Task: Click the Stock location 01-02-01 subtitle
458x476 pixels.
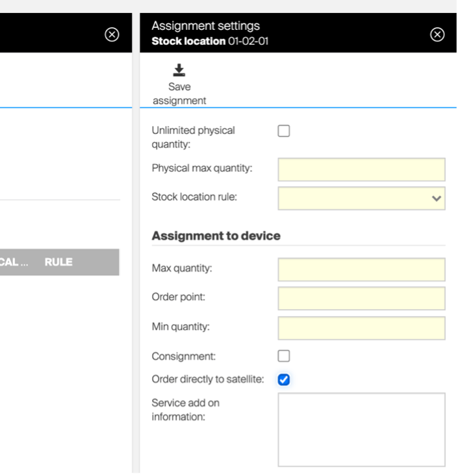Action: pos(210,41)
